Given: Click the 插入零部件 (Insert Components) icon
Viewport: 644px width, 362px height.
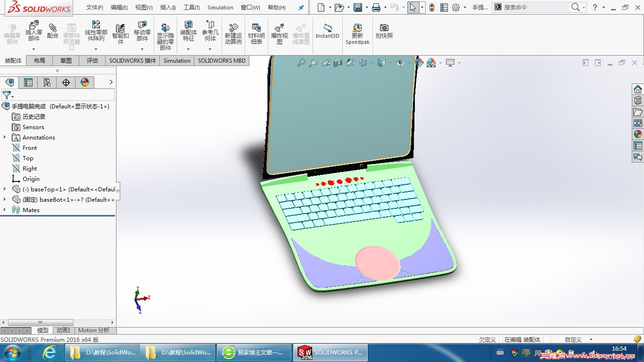Looking at the screenshot, I should (34, 31).
